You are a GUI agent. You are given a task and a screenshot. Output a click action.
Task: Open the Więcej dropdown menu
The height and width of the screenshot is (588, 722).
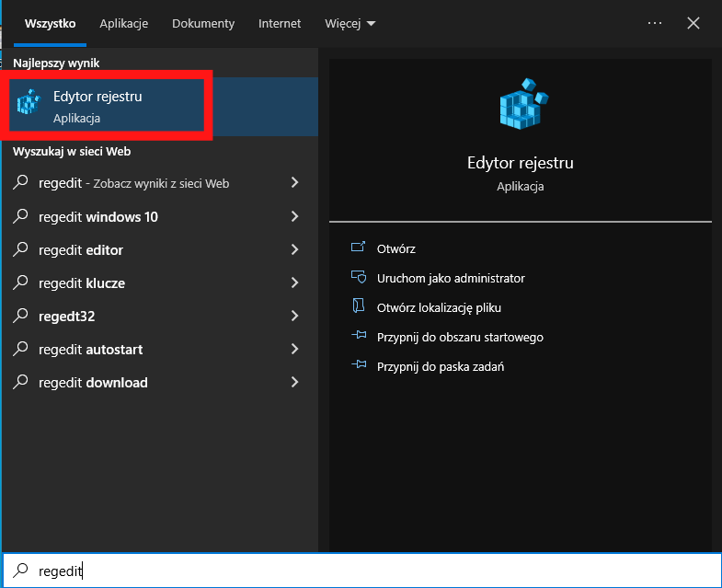(x=350, y=24)
